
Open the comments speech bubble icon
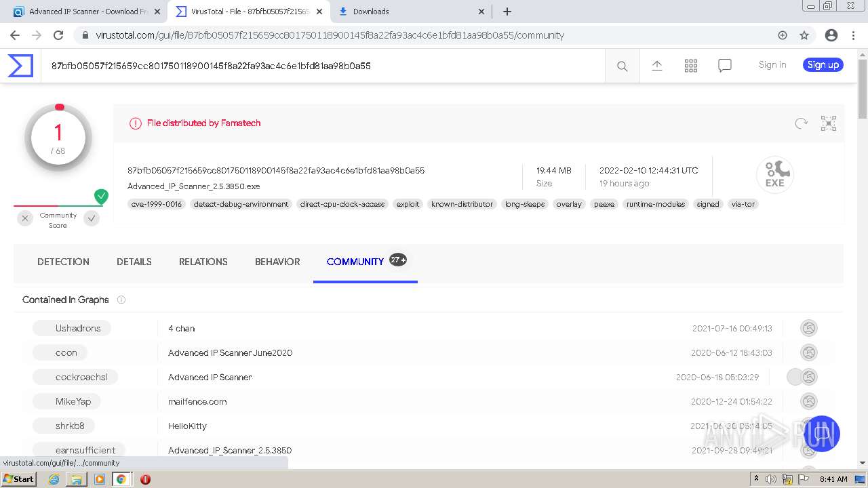tap(724, 66)
